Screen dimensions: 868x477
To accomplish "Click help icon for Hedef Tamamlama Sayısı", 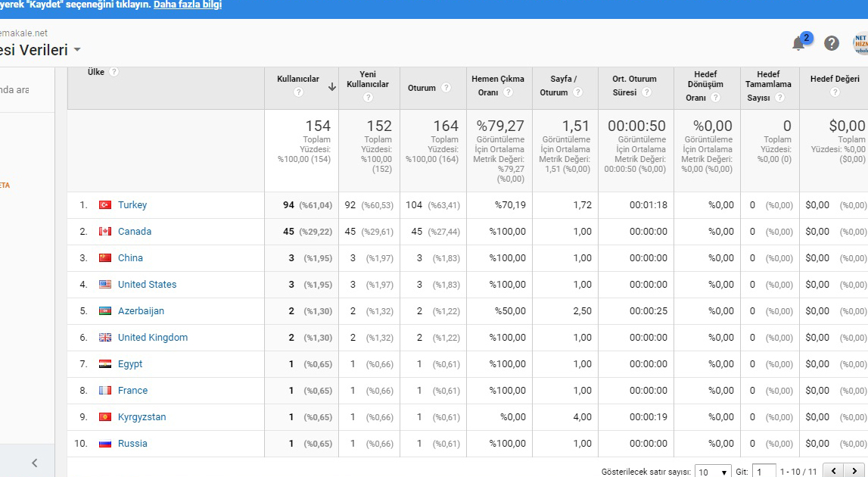I will (x=779, y=98).
